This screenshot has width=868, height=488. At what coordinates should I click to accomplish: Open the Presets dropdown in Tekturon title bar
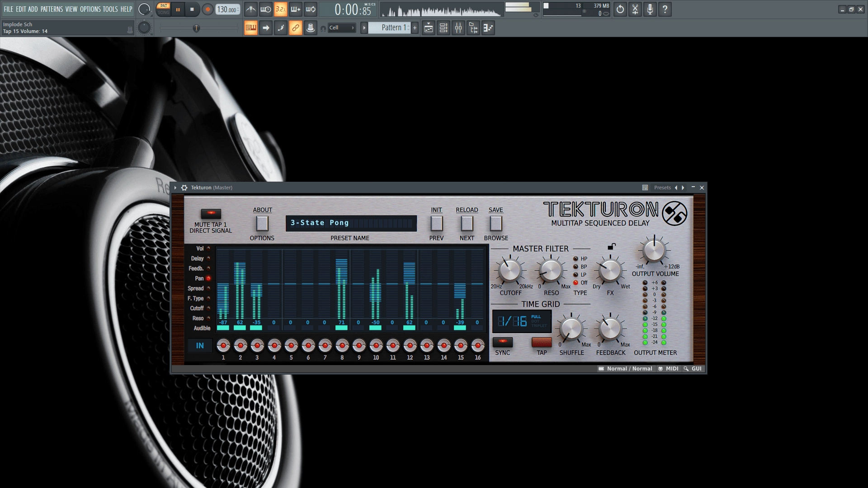tap(662, 188)
